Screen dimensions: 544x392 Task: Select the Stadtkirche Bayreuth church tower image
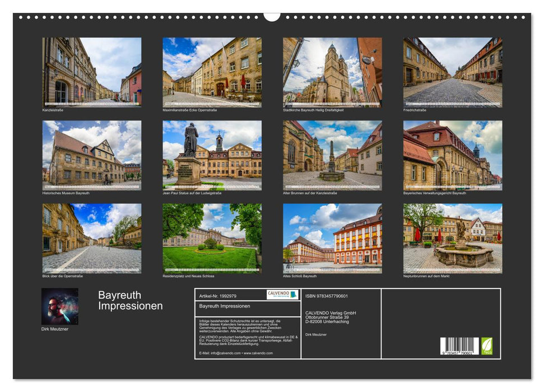pyautogui.click(x=331, y=71)
